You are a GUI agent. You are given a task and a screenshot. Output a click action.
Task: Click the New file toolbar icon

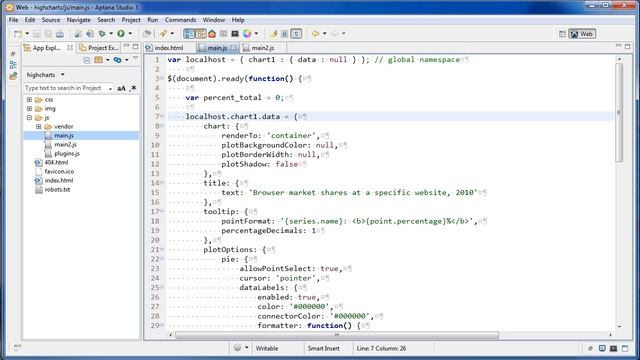18,34
